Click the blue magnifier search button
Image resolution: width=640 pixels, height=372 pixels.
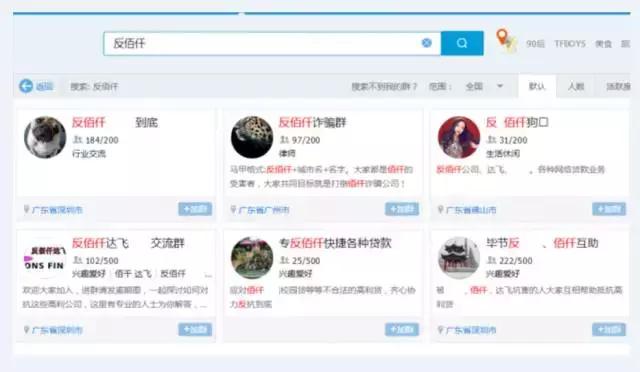point(462,43)
